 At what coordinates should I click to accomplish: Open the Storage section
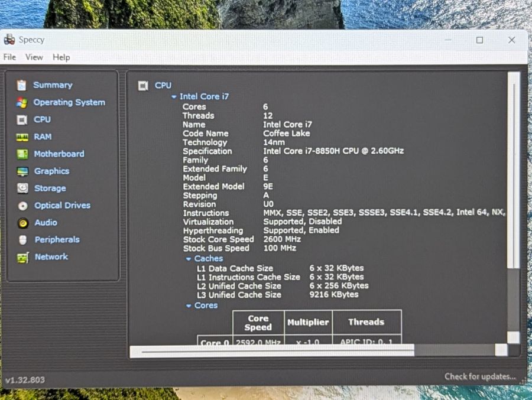tap(50, 188)
